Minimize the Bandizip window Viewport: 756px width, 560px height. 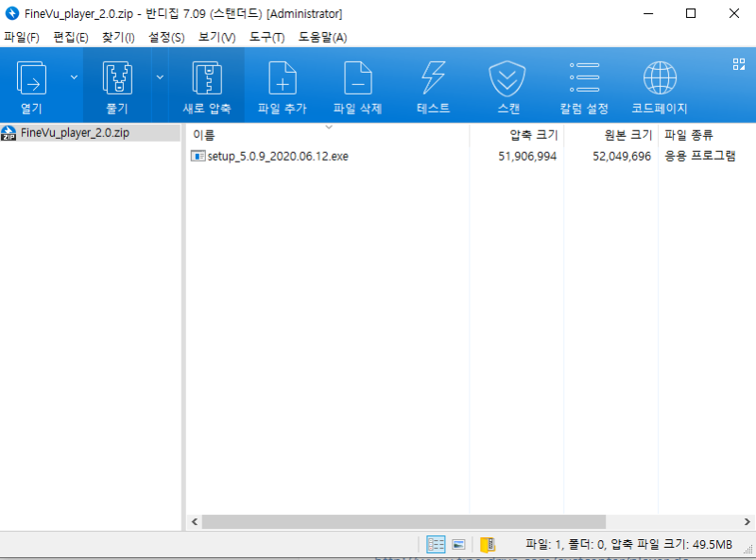click(648, 13)
